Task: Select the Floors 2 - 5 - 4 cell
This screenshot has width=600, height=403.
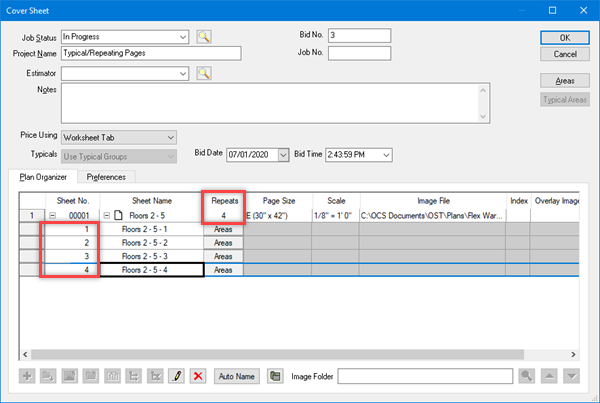Action: tap(152, 270)
